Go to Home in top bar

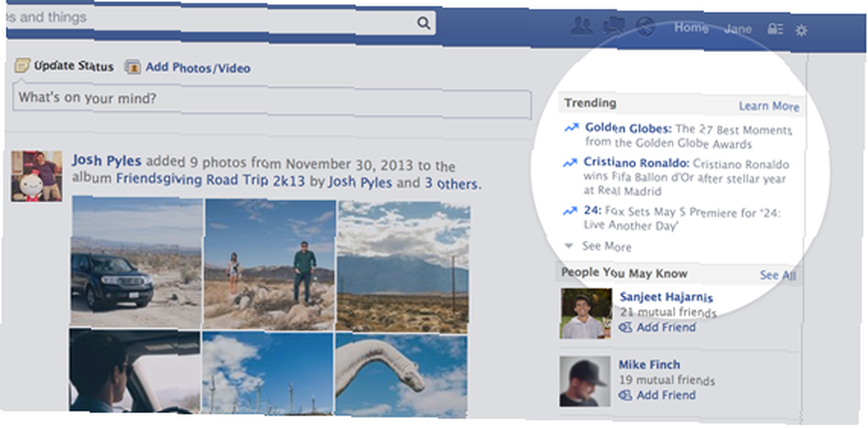(691, 27)
